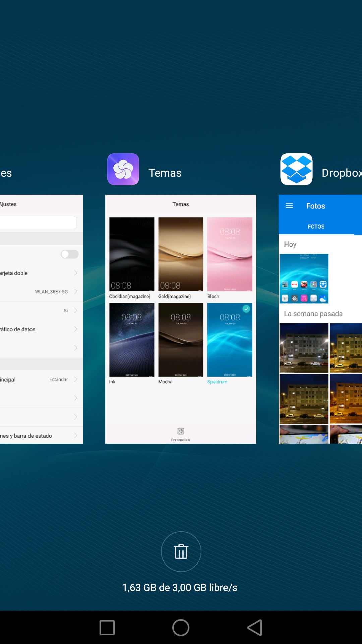The width and height of the screenshot is (362, 644).
Task: Open the Temas app icon
Action: (123, 169)
